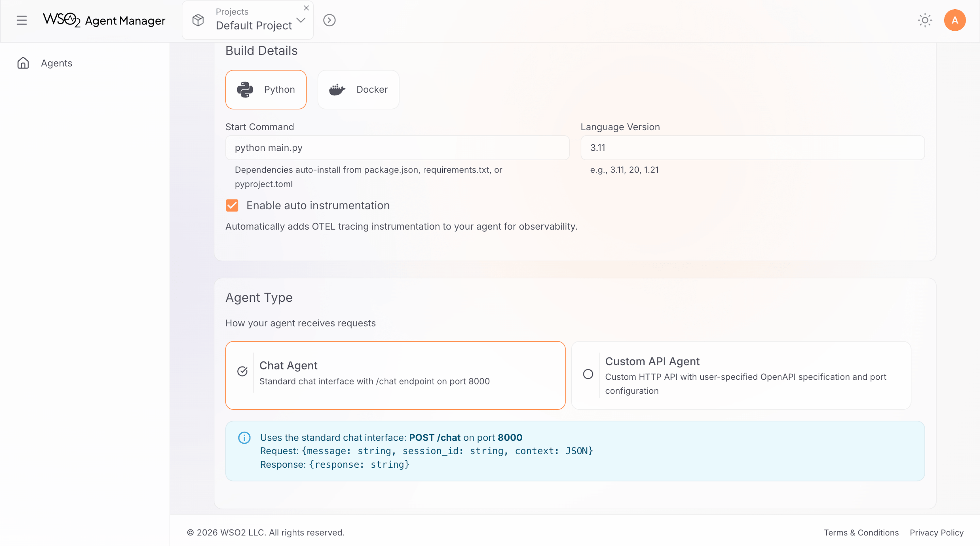Toggle the theme with the sun icon

click(925, 20)
